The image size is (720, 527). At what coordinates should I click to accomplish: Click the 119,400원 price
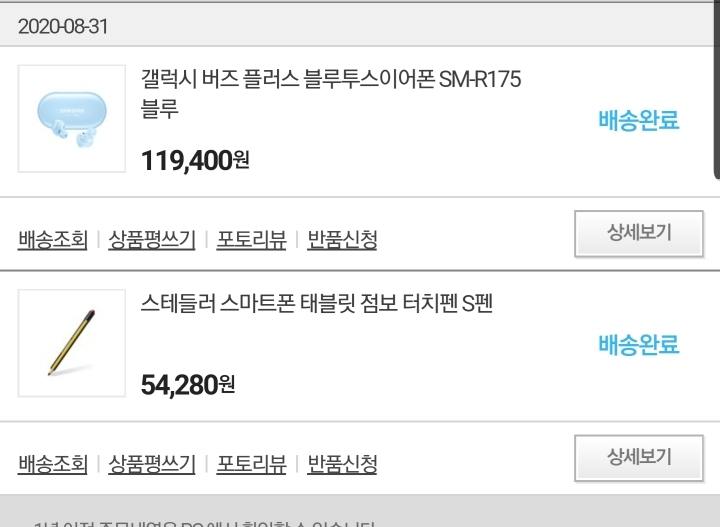(195, 160)
